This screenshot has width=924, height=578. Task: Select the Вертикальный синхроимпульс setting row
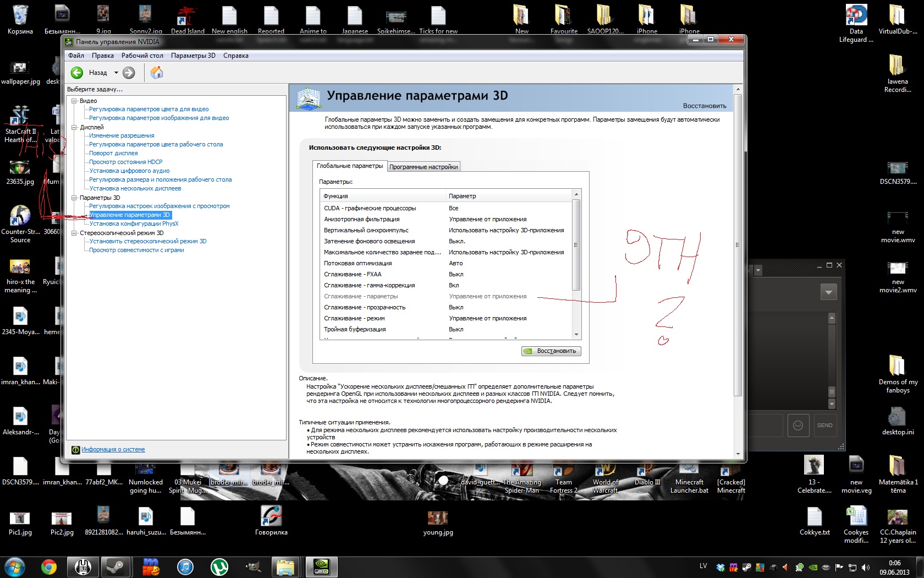tap(446, 230)
